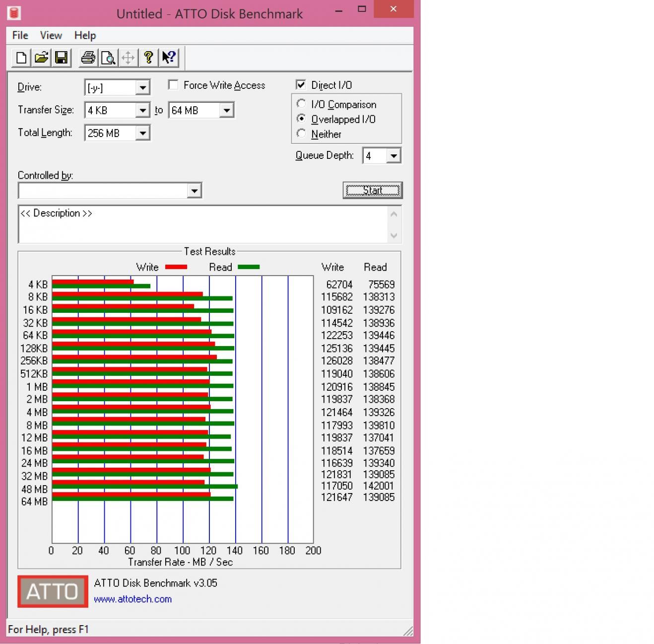Click the window resize grip corner
Image resolution: width=654 pixels, height=644 pixels.
pyautogui.click(x=408, y=631)
